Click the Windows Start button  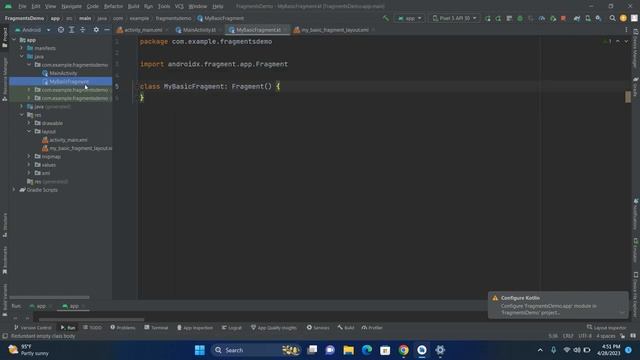[x=200, y=350]
